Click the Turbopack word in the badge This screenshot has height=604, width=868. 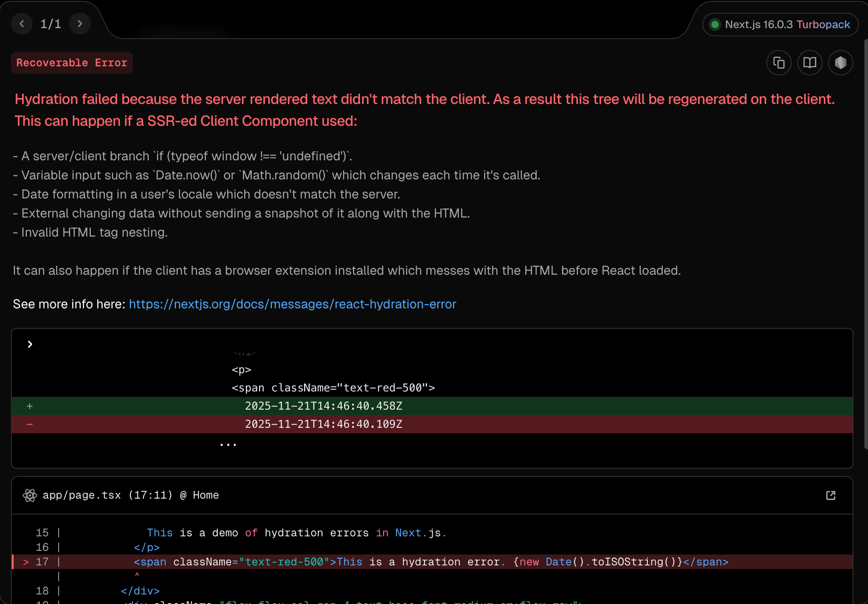coord(823,25)
